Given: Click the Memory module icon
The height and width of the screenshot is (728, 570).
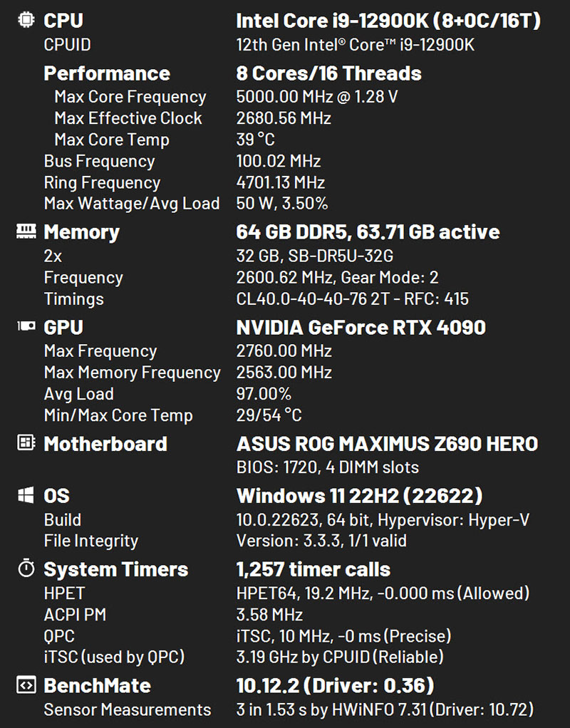Looking at the screenshot, I should (x=26, y=232).
